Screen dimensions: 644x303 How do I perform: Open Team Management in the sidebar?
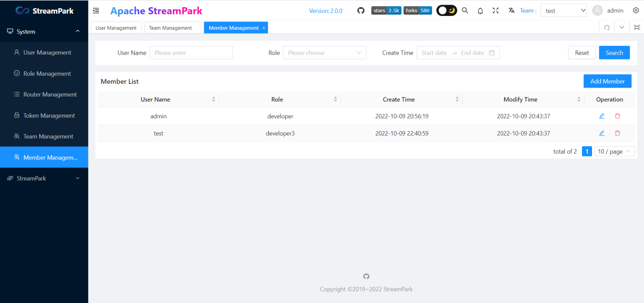44,136
